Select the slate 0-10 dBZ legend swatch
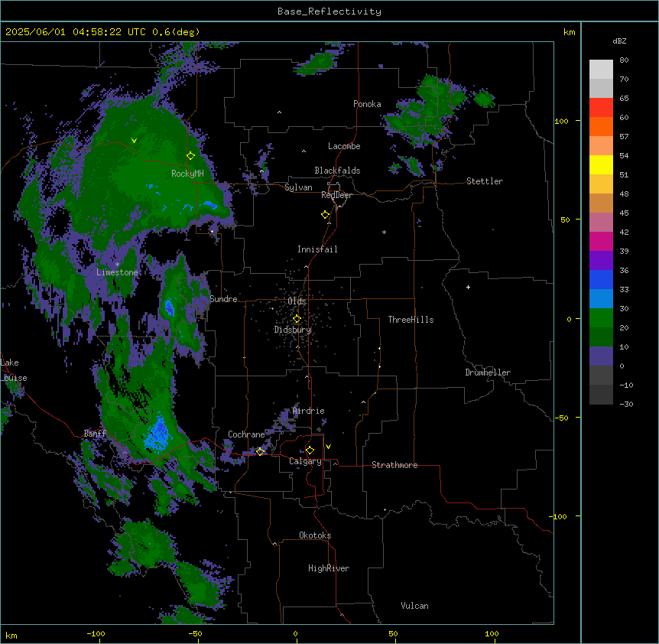Screen dimensions: 659x644 tap(601, 356)
